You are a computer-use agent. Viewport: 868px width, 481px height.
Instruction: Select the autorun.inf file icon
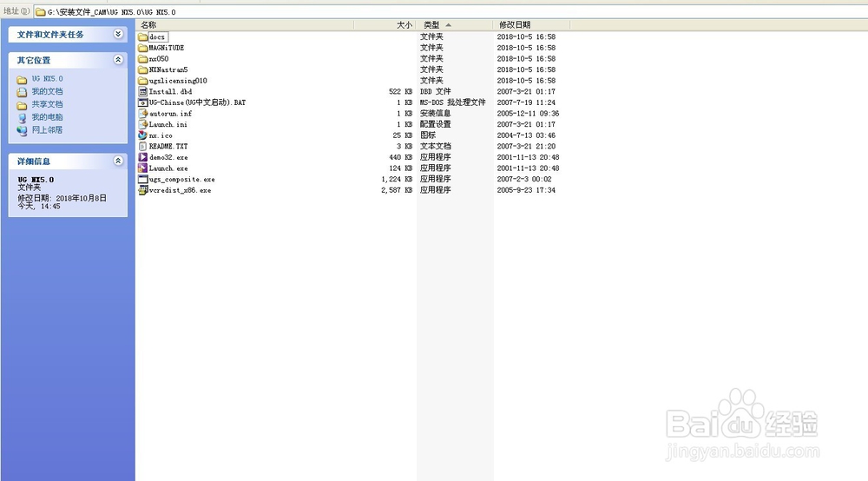[x=143, y=114]
